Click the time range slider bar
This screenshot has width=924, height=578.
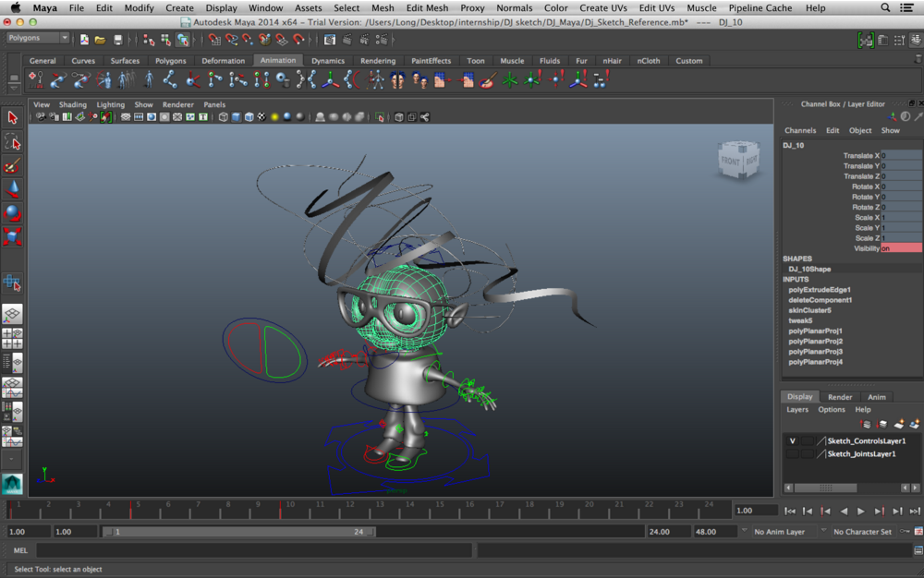(238, 532)
